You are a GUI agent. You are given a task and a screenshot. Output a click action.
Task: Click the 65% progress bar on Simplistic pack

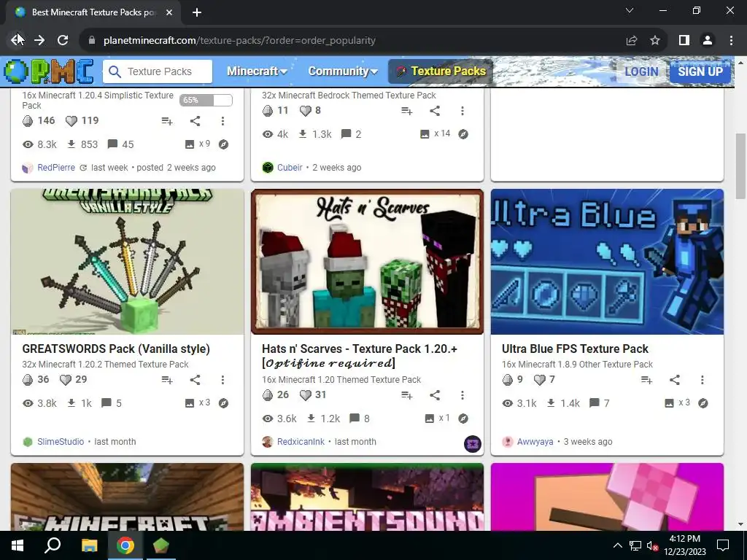206,100
